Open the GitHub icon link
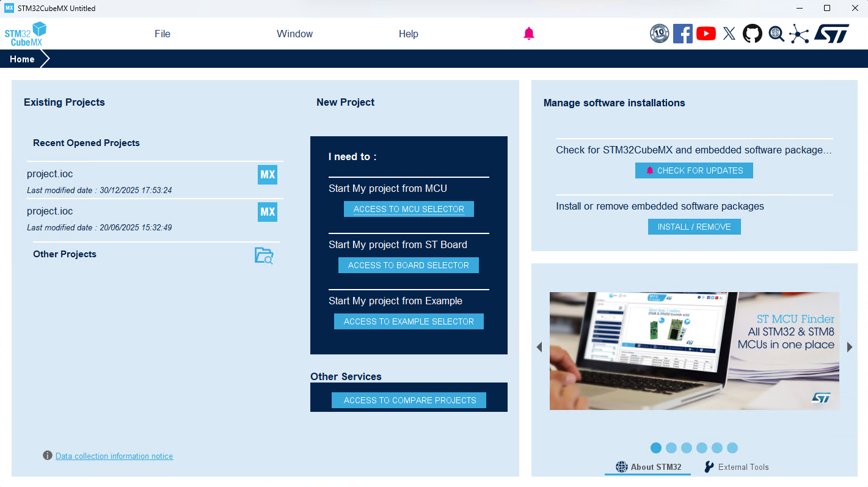Screen dimensions: 868x487 752,34
